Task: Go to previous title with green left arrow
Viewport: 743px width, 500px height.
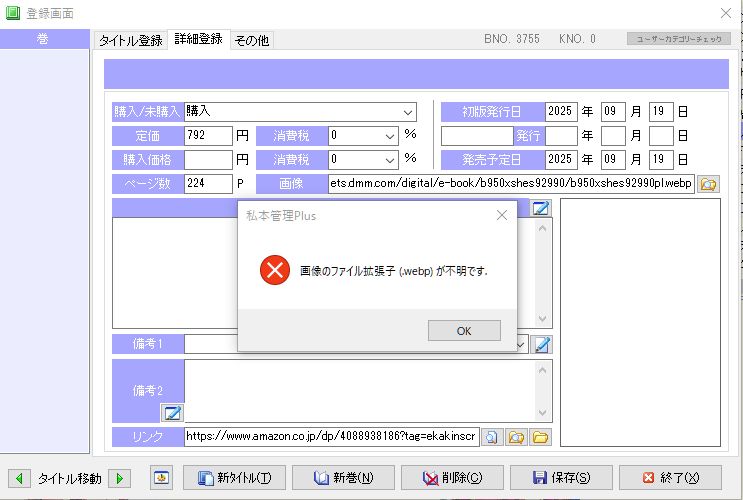Action: click(x=19, y=478)
